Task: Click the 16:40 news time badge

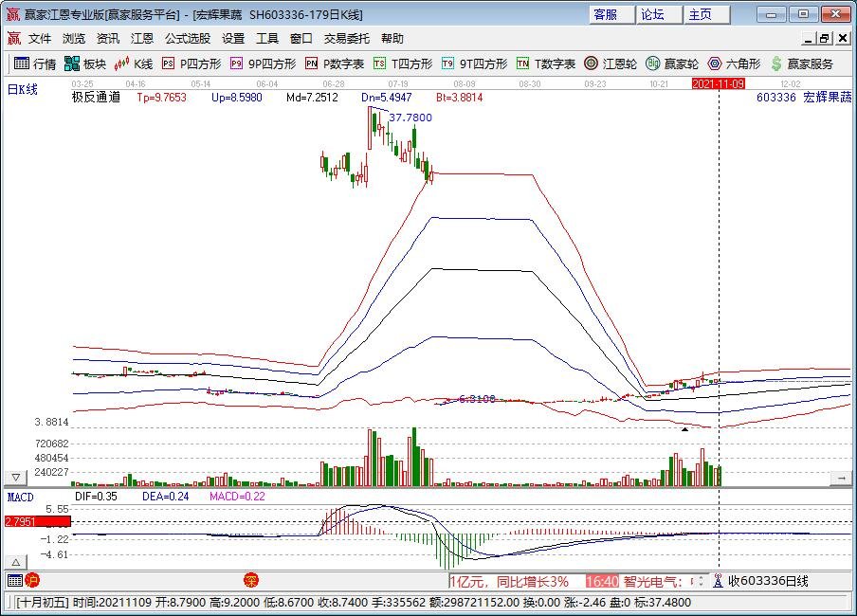Action: (x=602, y=581)
